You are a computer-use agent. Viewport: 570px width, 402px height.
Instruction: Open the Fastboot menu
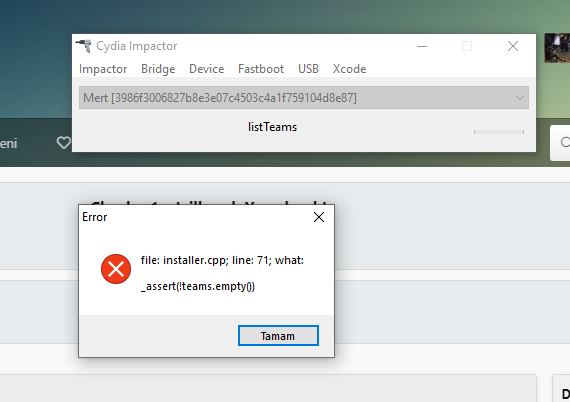click(261, 69)
